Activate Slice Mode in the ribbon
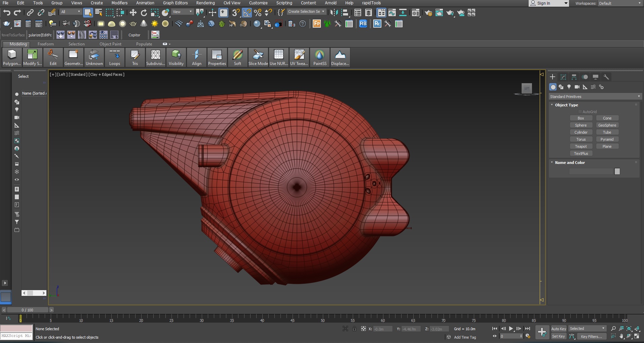 tap(258, 57)
